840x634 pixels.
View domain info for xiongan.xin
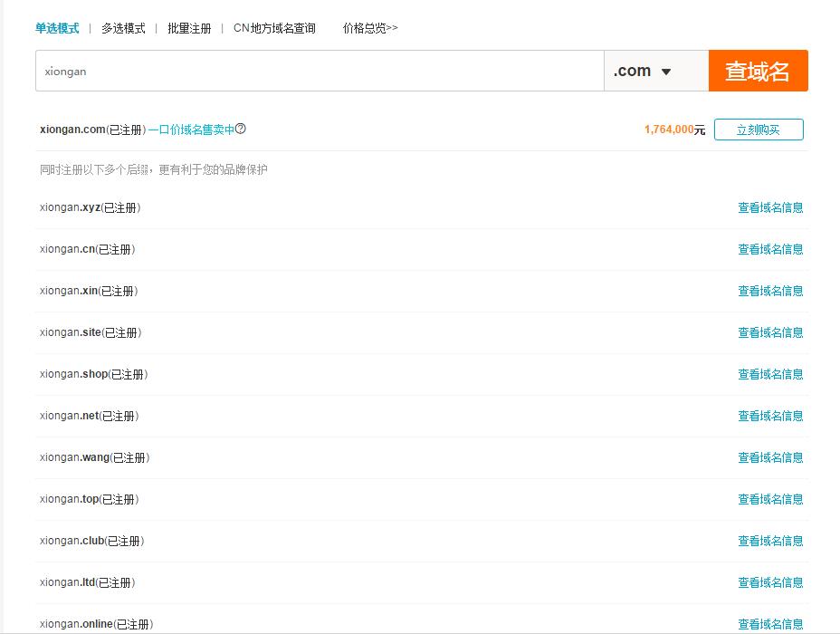(770, 291)
